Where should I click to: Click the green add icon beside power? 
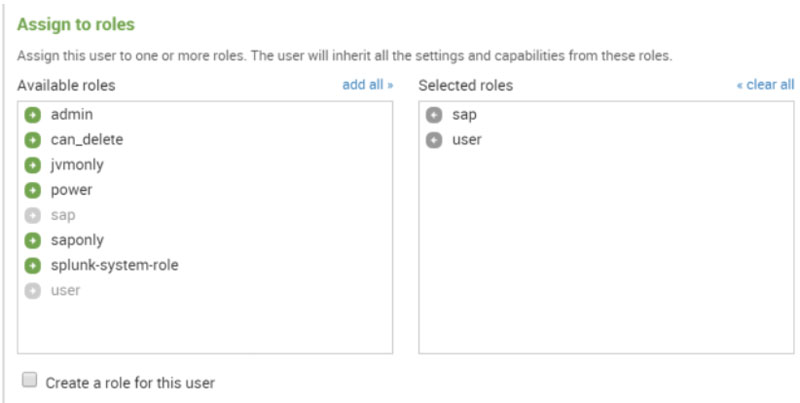pyautogui.click(x=32, y=190)
